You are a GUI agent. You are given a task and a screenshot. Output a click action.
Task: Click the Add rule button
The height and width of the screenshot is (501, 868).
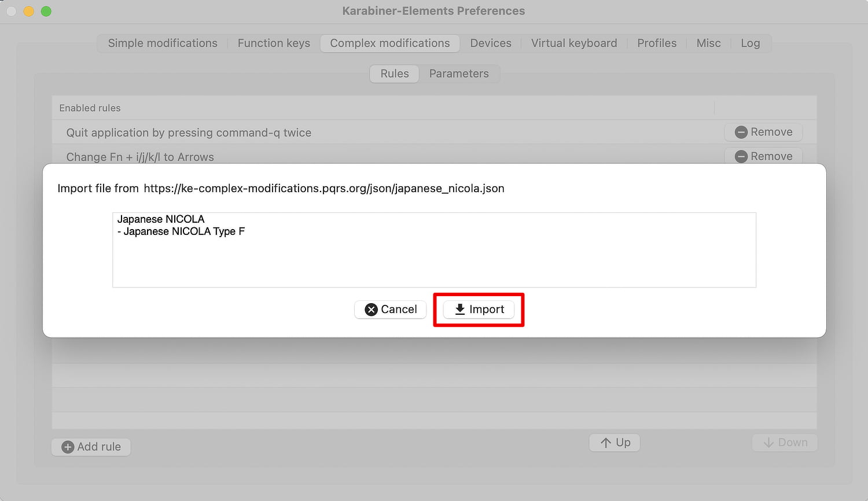(x=91, y=447)
